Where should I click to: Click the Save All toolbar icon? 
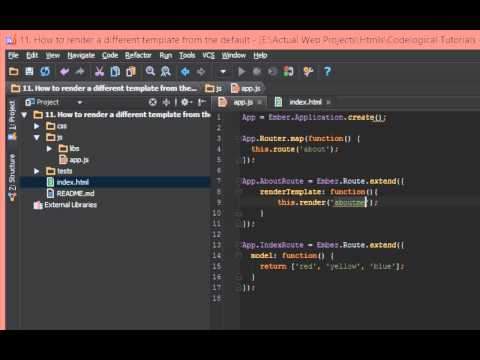[29, 71]
